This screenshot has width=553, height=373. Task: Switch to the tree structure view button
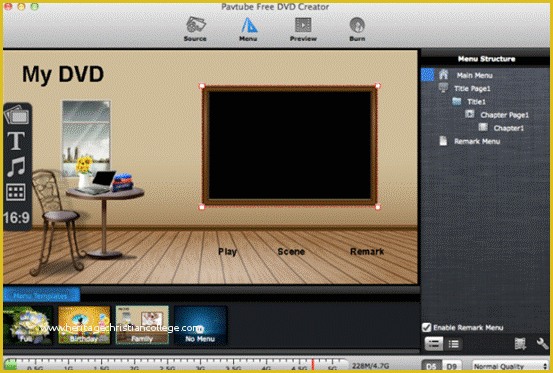[x=433, y=344]
